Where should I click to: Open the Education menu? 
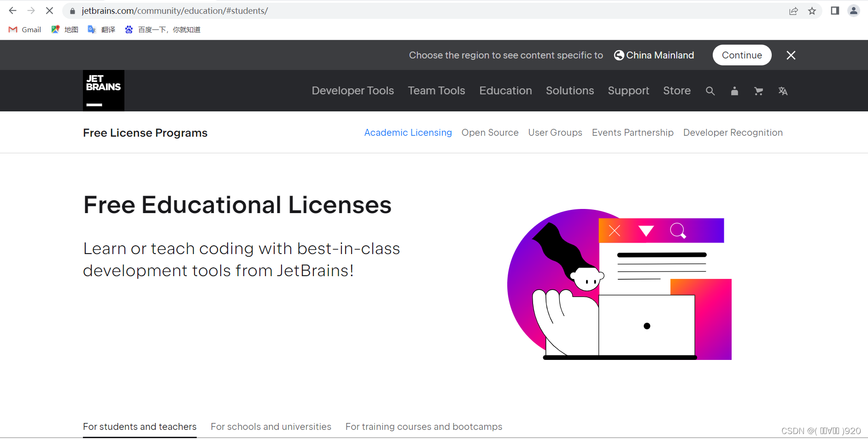click(505, 91)
